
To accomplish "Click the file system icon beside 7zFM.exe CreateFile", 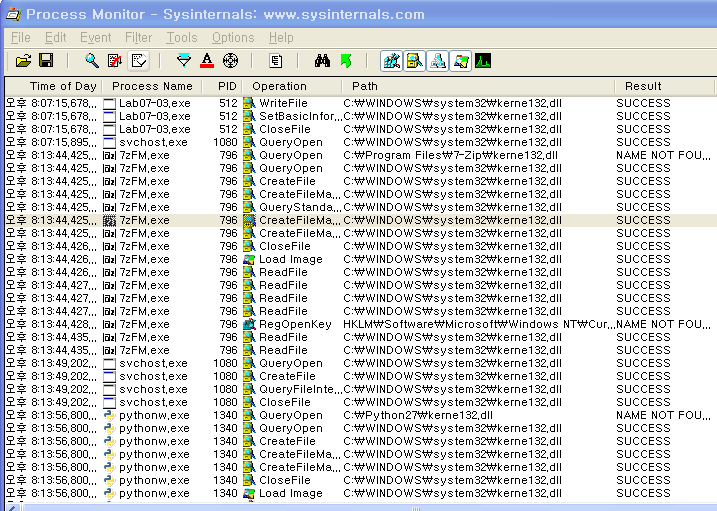I will (x=249, y=181).
